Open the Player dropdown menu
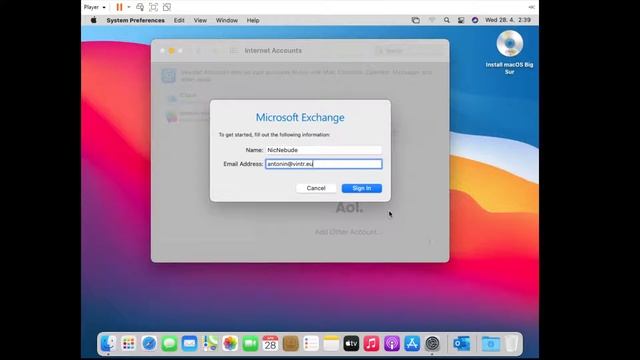640x360 pixels. [95, 7]
